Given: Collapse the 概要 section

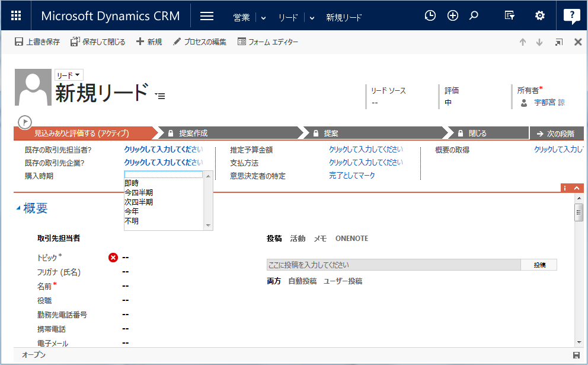Looking at the screenshot, I should pyautogui.click(x=18, y=208).
